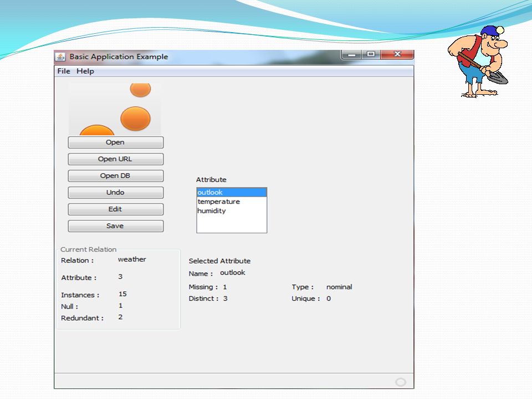Screen dimensions: 532x399
Task: Click the orange circles image
Action: 115,109
